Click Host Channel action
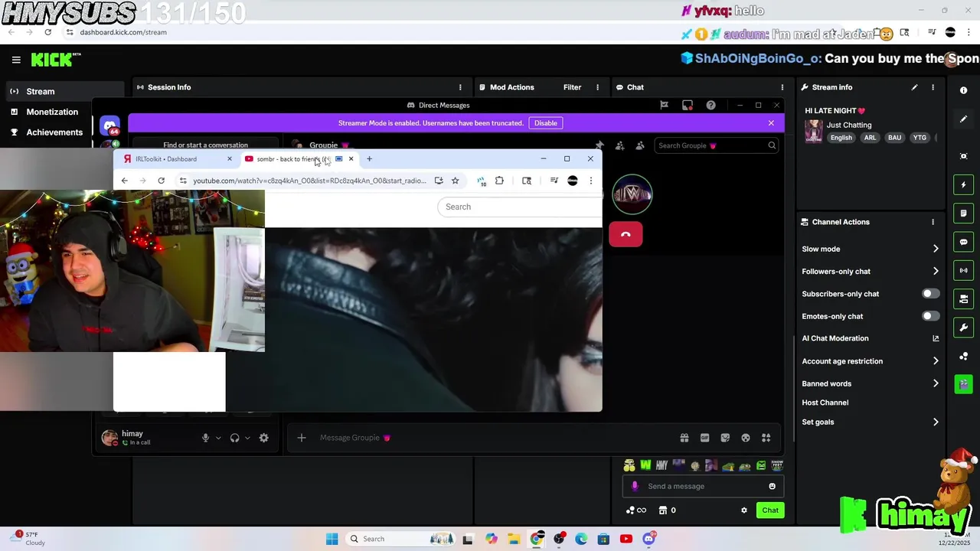Viewport: 980px width, 551px height. (825, 403)
